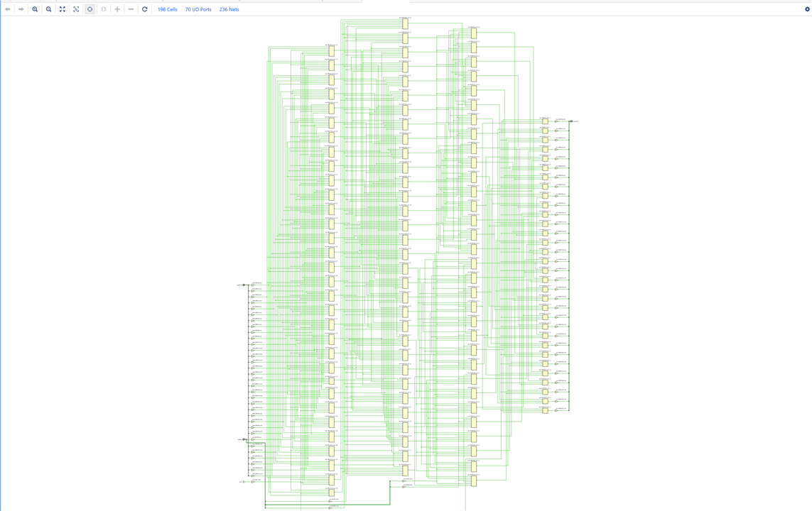
Task: Open the 236 Nets link
Action: point(229,9)
